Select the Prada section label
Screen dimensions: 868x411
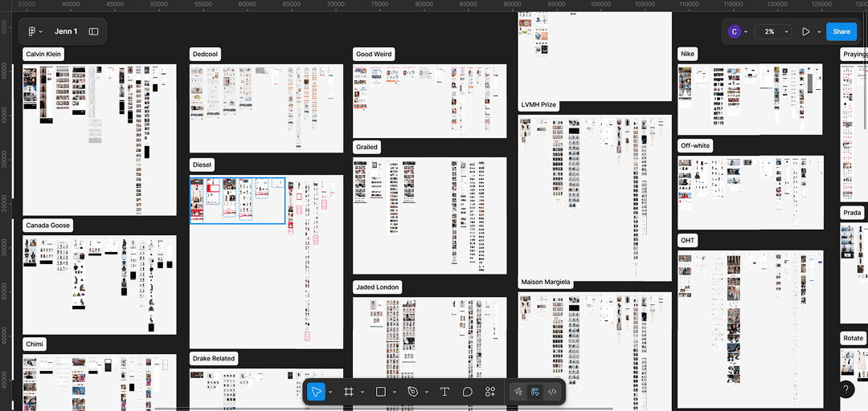(x=853, y=213)
